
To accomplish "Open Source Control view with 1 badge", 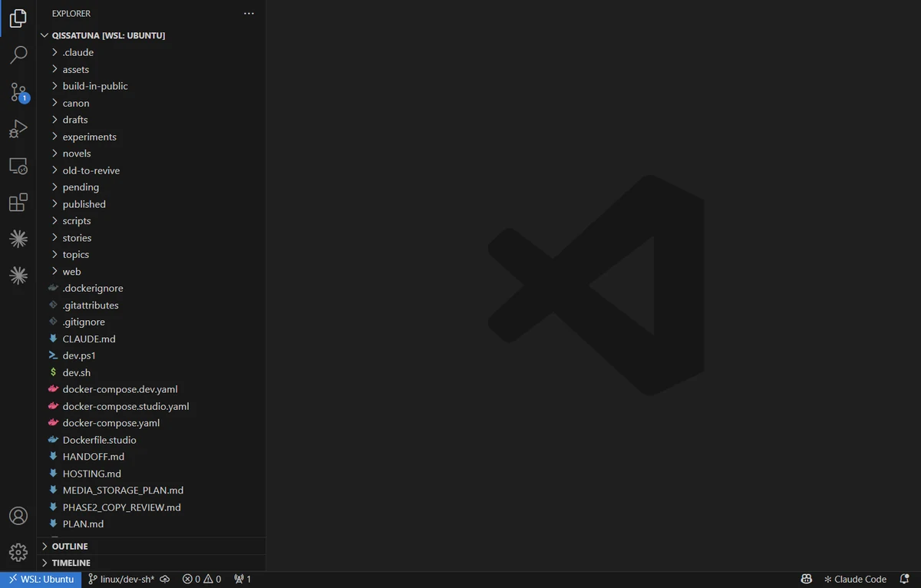I will click(18, 92).
